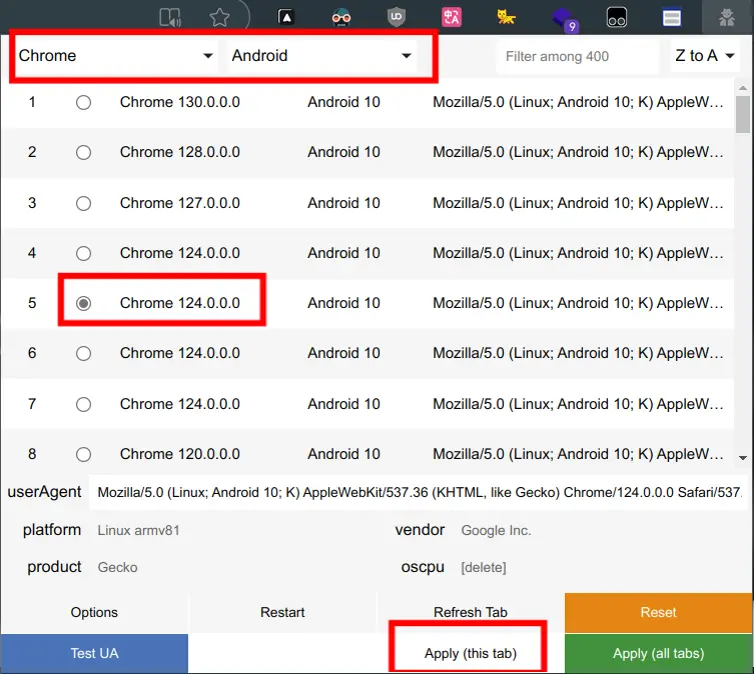
Task: Open the Chrome browser dropdown
Action: [115, 56]
